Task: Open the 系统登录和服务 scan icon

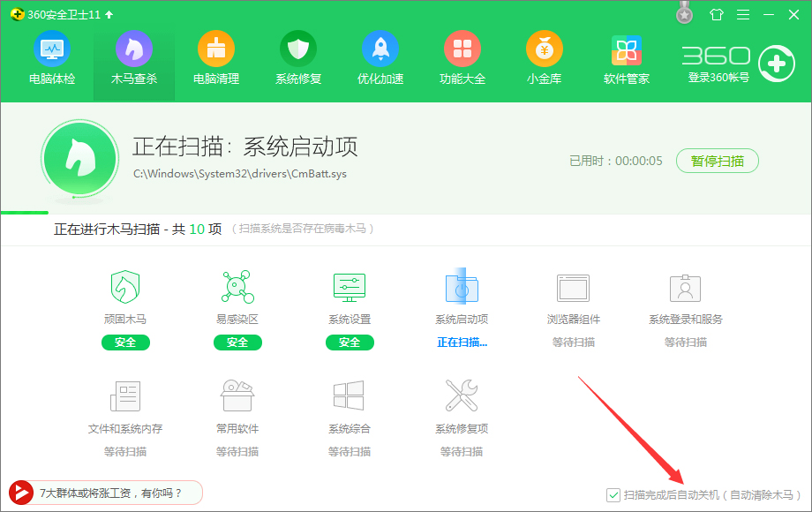Action: [x=685, y=288]
